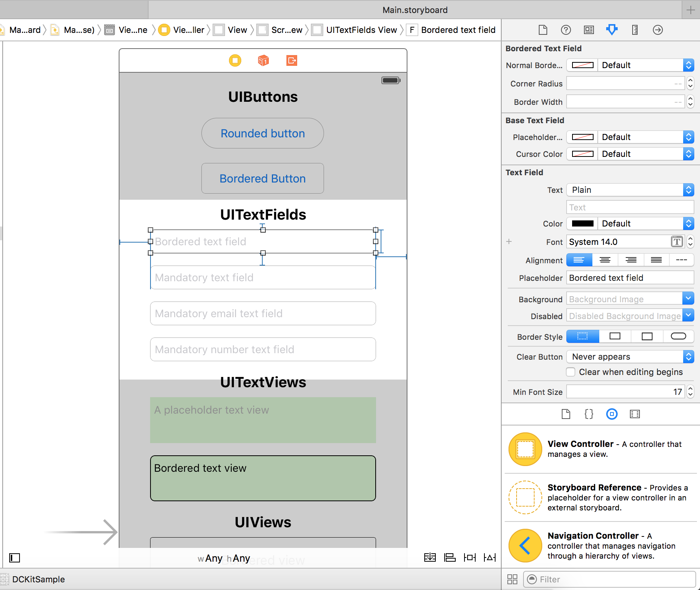Click plus to add Font variation

click(x=509, y=242)
